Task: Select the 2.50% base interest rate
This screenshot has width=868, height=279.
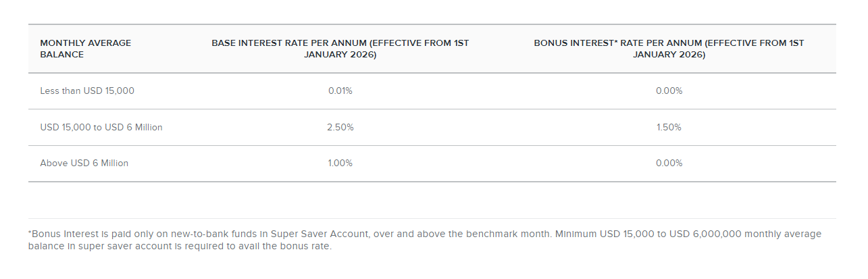Action: coord(340,127)
